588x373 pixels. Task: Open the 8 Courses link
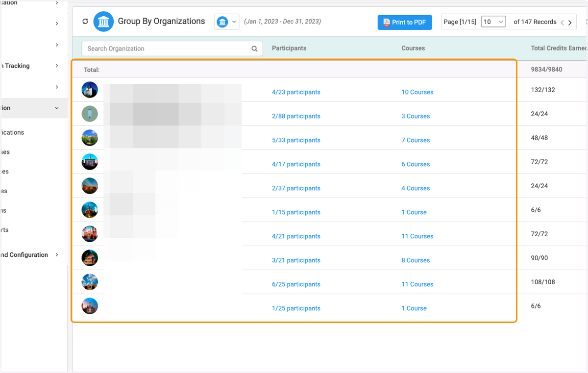[416, 260]
